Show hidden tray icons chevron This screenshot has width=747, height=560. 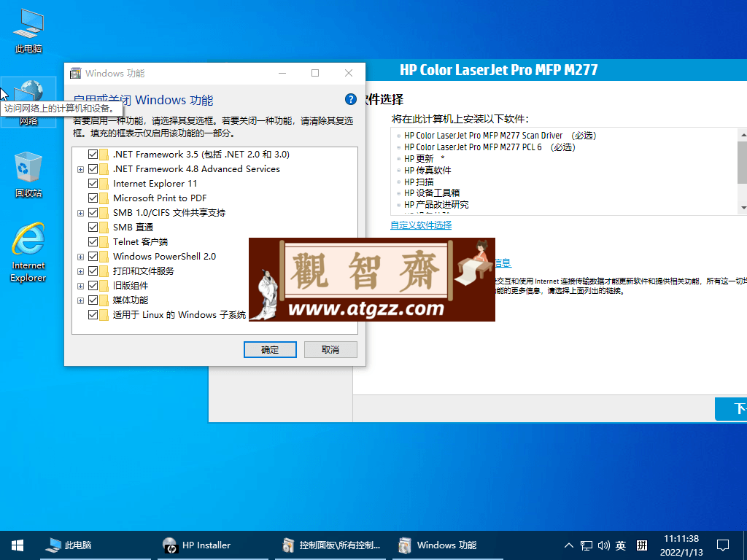(x=569, y=545)
